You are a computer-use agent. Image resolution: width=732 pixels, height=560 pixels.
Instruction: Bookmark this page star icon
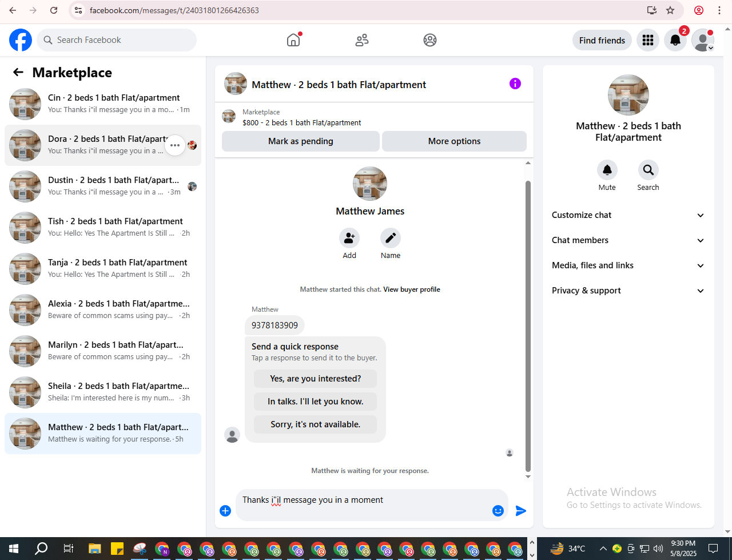pyautogui.click(x=670, y=10)
